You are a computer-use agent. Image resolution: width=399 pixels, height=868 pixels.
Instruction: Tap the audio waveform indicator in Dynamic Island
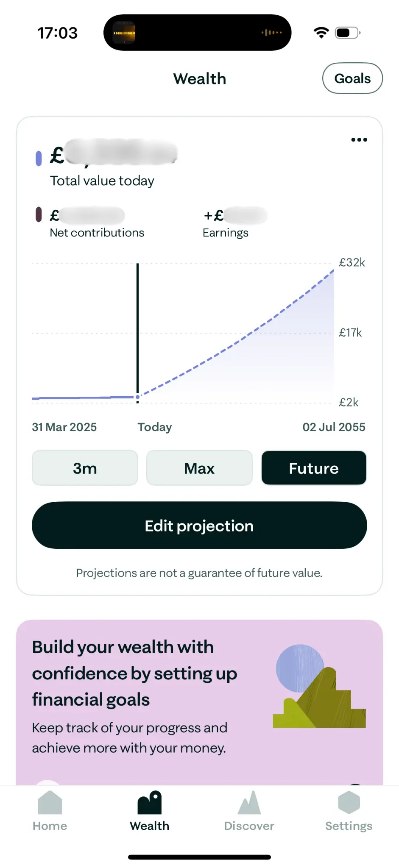pyautogui.click(x=271, y=33)
